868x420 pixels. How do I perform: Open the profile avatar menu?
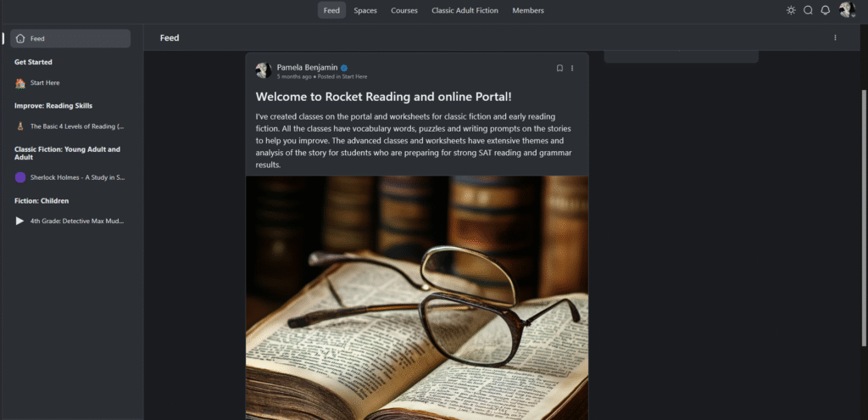point(847,10)
